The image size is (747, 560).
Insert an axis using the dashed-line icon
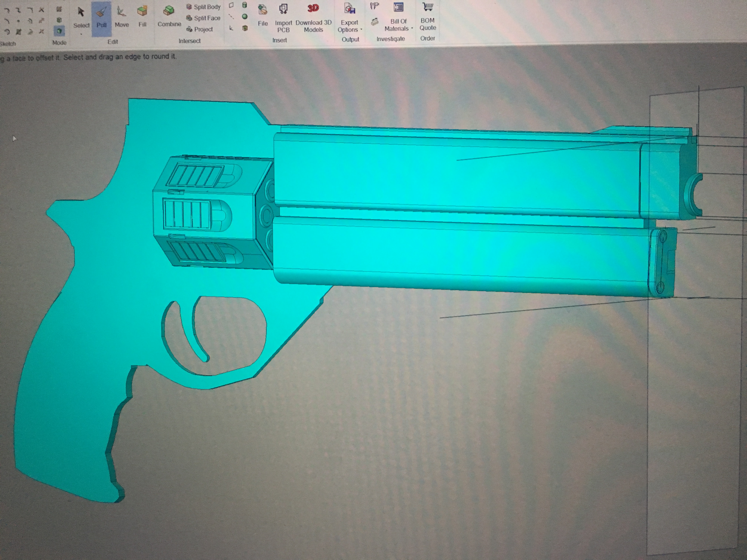pos(231,16)
